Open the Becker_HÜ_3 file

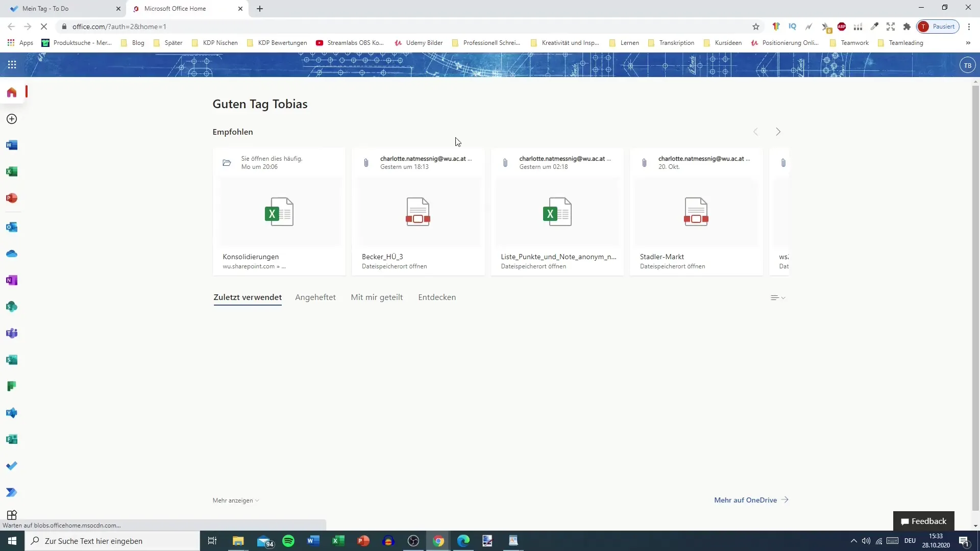click(418, 211)
